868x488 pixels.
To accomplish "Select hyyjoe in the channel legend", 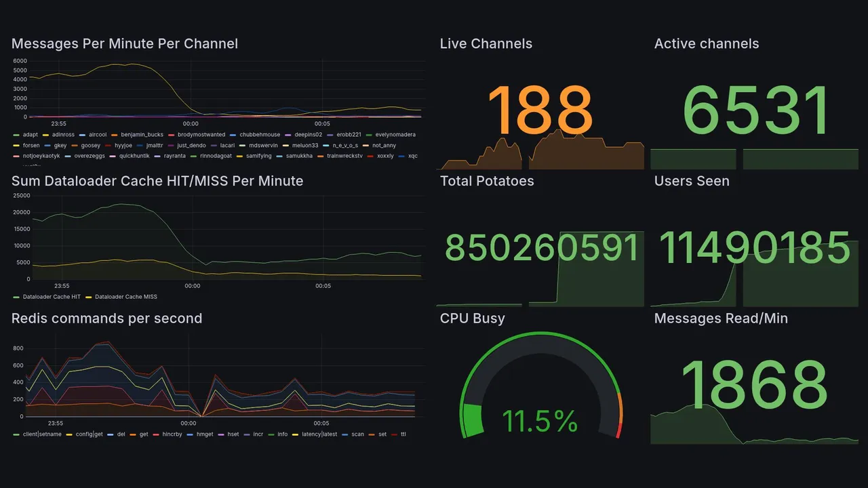I will [x=118, y=146].
